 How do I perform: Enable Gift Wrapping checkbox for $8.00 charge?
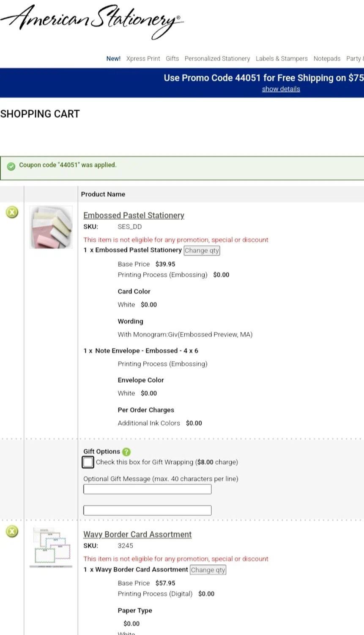[x=88, y=462]
